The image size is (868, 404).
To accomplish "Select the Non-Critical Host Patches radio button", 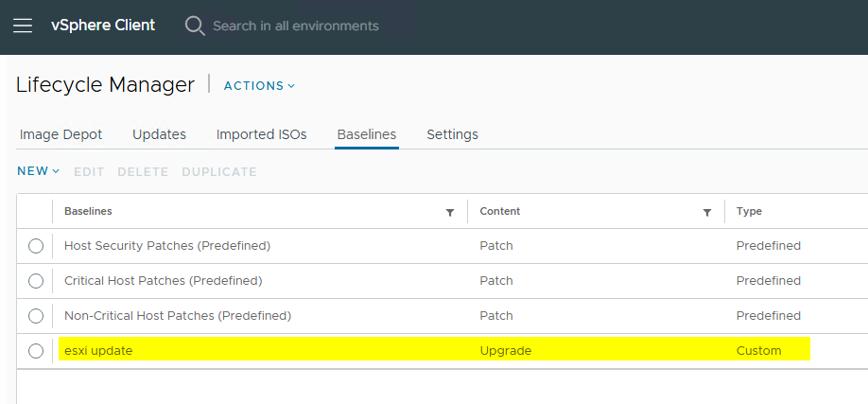I will [36, 316].
